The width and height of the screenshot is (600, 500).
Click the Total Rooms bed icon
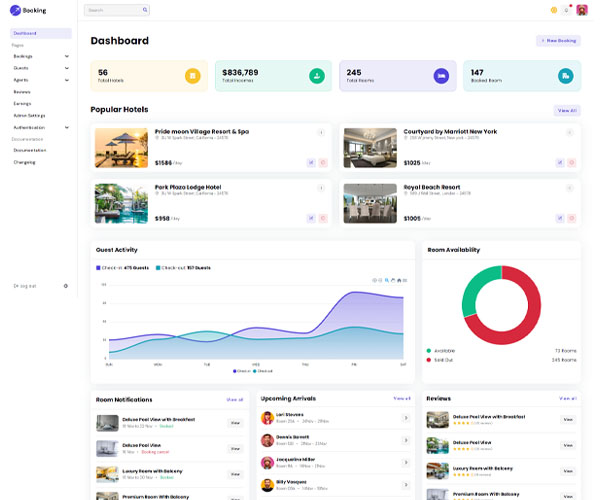[x=441, y=76]
